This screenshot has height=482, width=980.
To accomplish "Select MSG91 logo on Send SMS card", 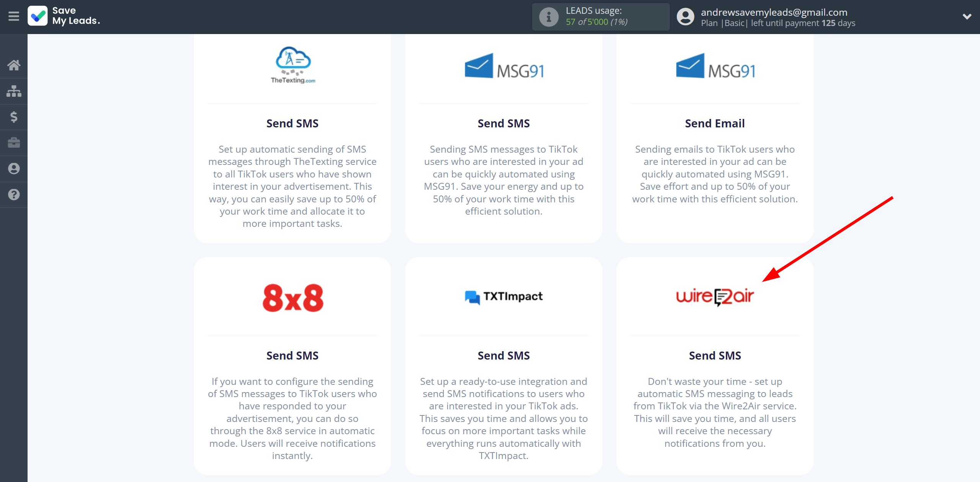I will point(504,66).
